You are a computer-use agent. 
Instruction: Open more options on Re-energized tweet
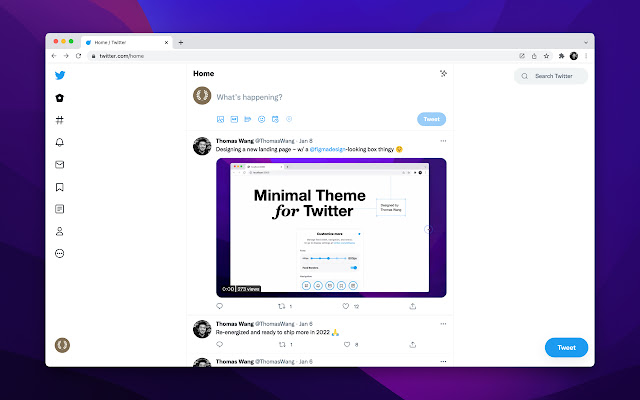pyautogui.click(x=443, y=324)
